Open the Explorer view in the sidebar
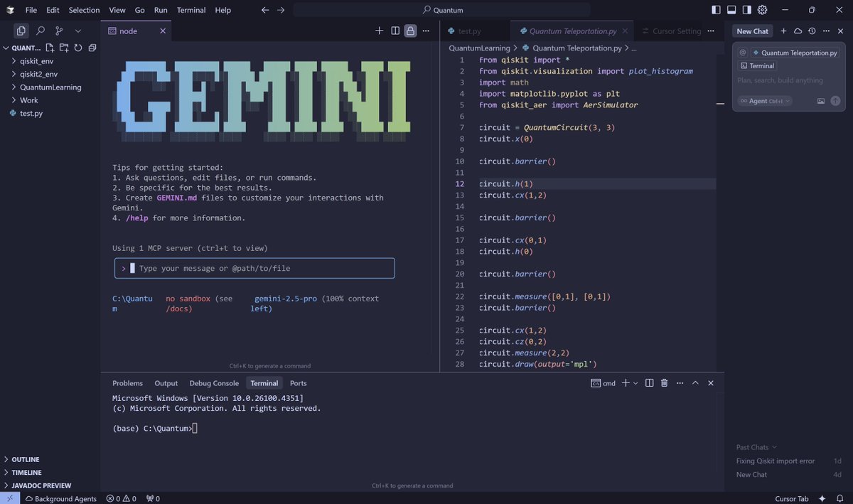853x504 pixels. pyautogui.click(x=21, y=31)
